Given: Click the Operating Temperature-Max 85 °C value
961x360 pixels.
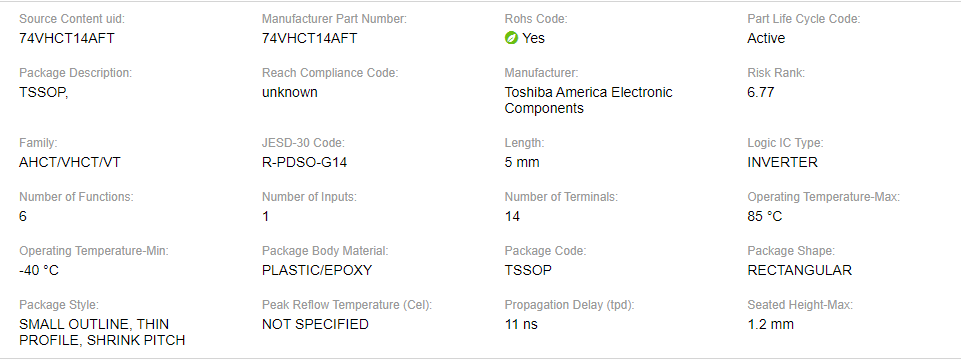Looking at the screenshot, I should pos(765,216).
